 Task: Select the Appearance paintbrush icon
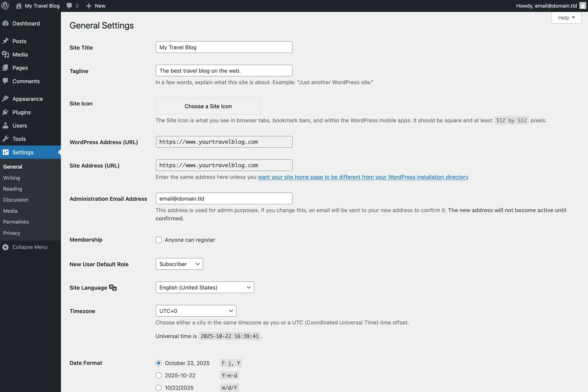(x=6, y=98)
